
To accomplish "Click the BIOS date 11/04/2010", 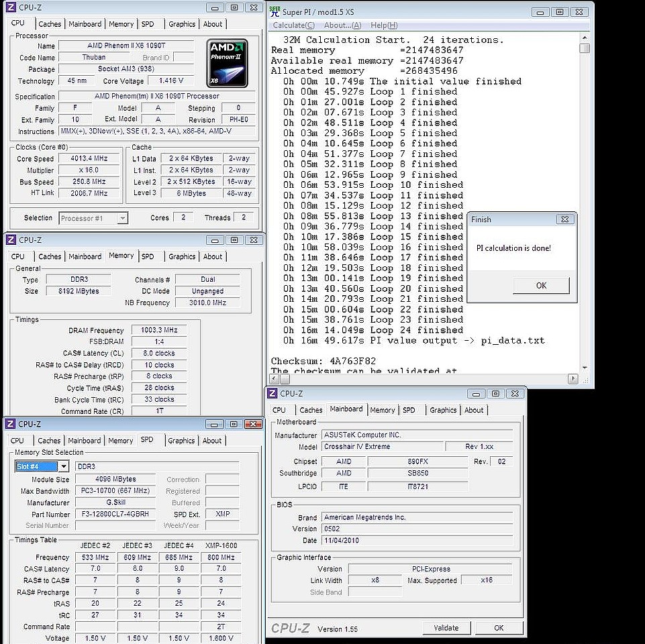I will [417, 540].
